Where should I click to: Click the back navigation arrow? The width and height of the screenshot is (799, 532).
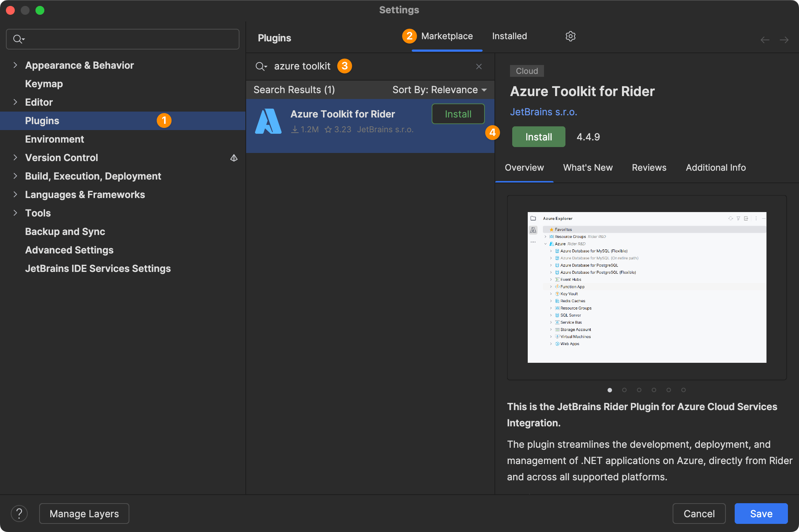[x=765, y=40]
